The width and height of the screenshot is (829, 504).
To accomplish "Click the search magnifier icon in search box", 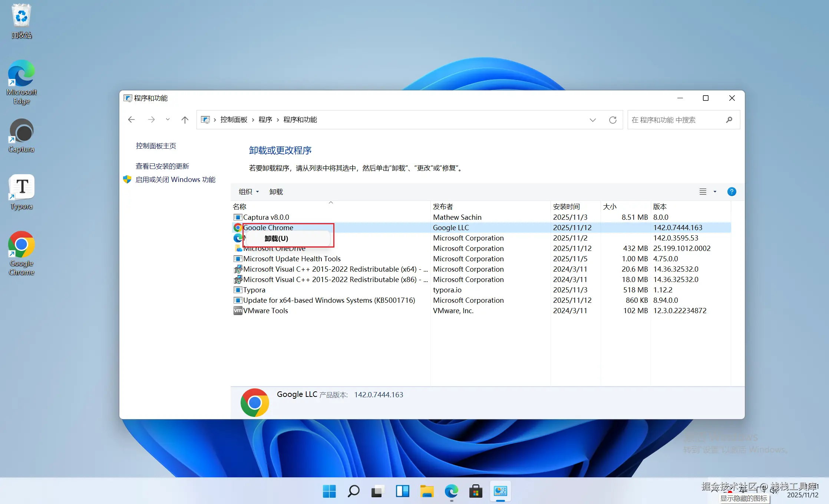I will (x=729, y=120).
